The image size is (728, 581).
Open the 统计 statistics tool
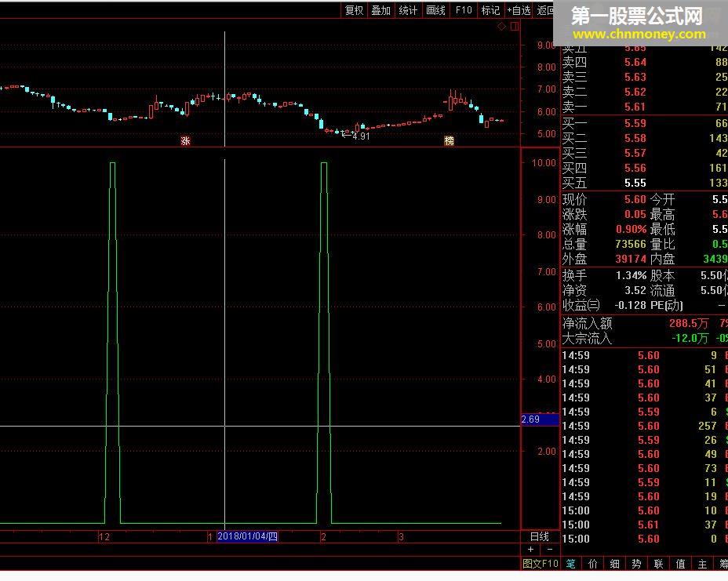point(408,10)
